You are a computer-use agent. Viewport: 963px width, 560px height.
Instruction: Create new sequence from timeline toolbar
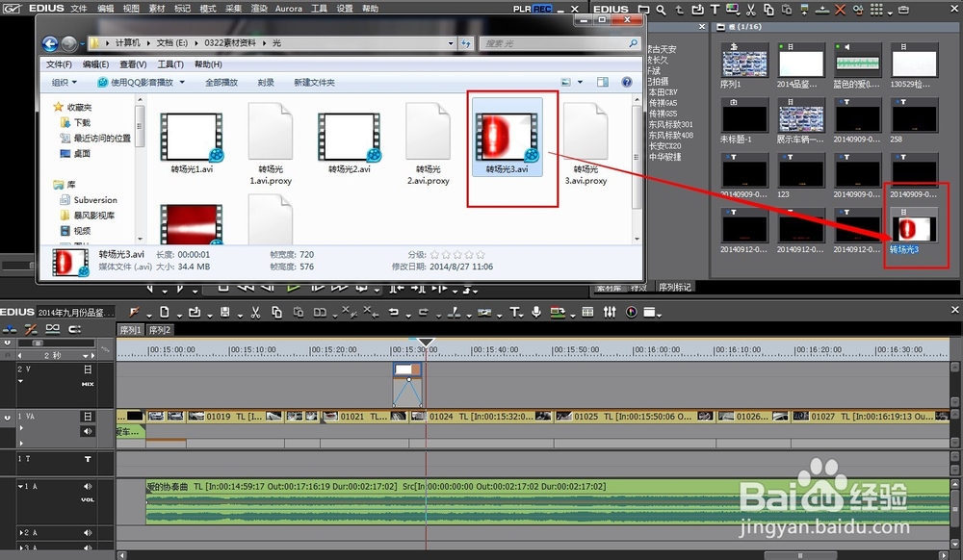coord(164,312)
